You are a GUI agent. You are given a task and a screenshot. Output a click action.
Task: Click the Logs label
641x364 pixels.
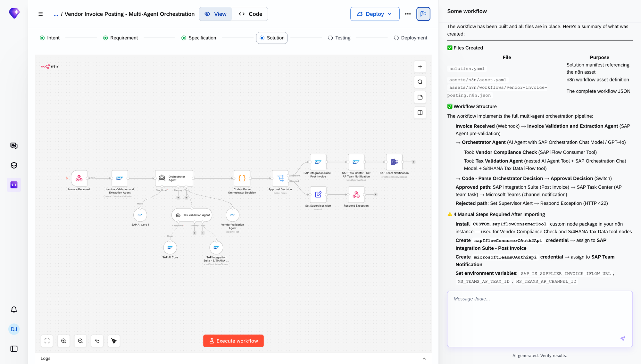46,359
